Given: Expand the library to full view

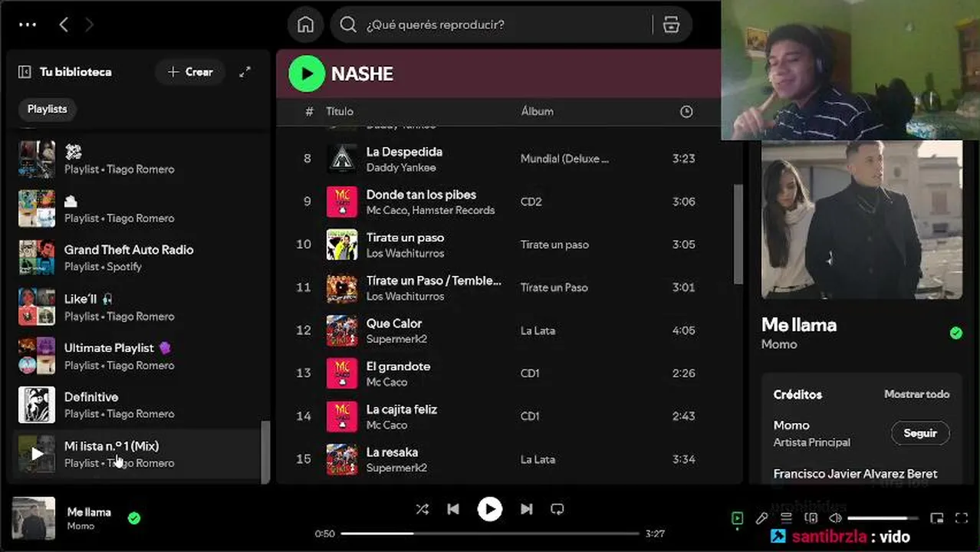Looking at the screenshot, I should [245, 71].
